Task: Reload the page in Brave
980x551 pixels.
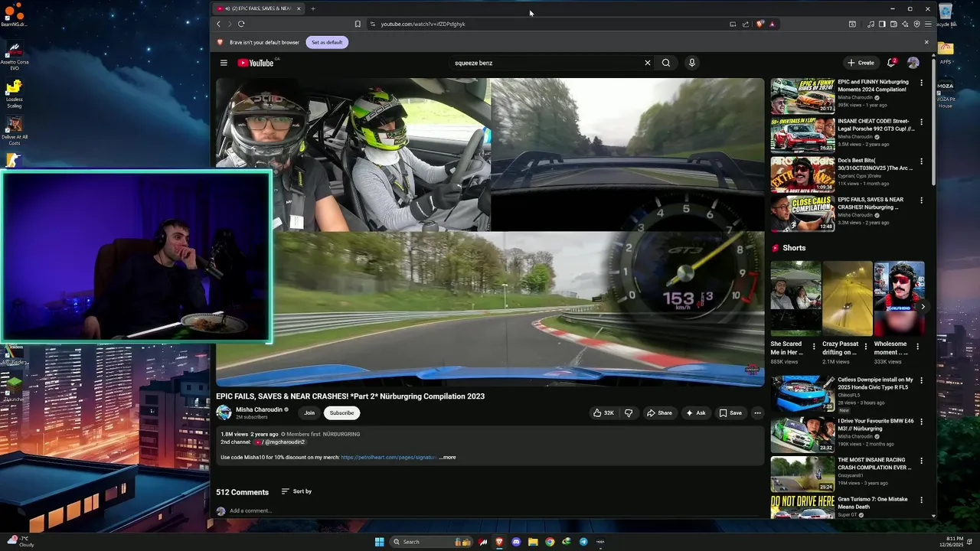Action: click(241, 24)
